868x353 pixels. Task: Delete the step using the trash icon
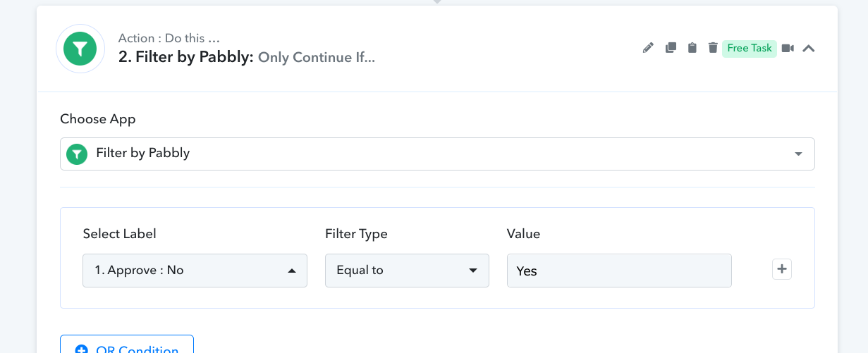click(x=713, y=48)
